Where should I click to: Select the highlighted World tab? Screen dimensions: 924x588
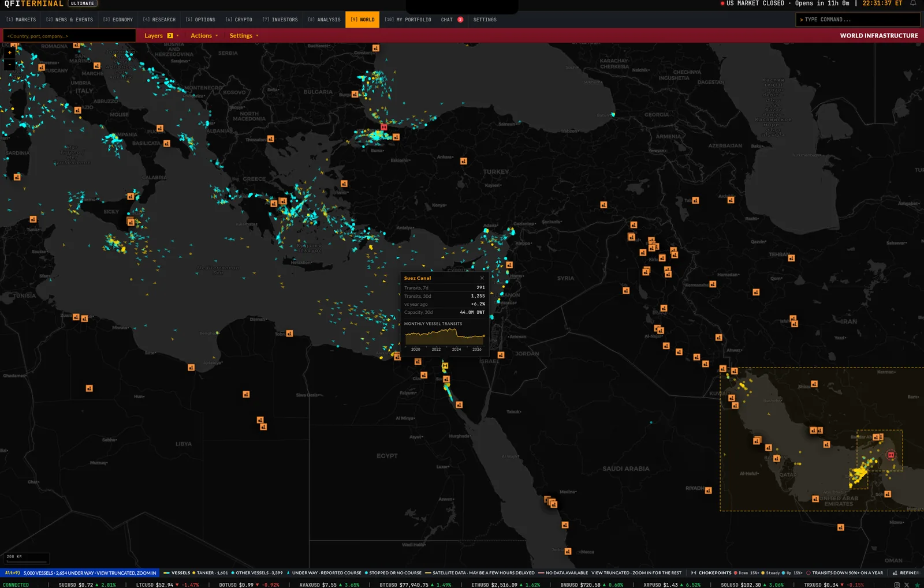[363, 20]
